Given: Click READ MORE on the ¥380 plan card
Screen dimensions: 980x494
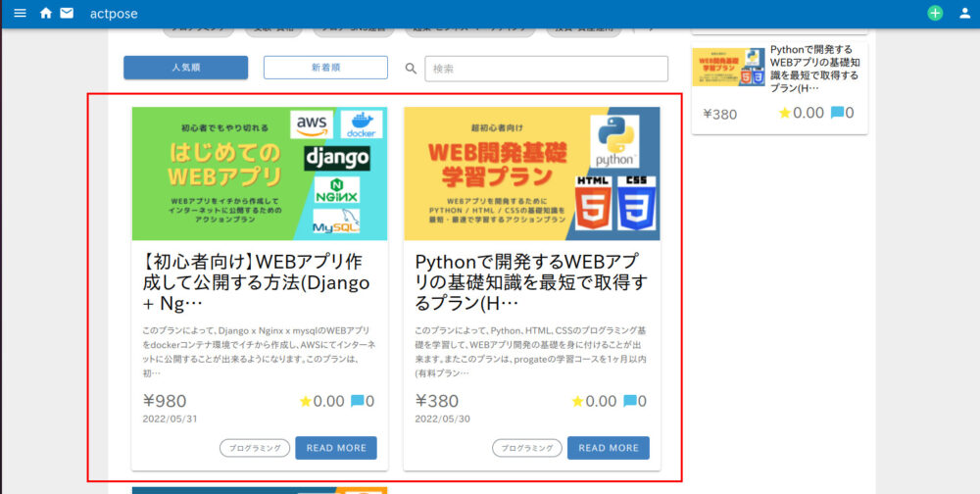Looking at the screenshot, I should click(609, 448).
